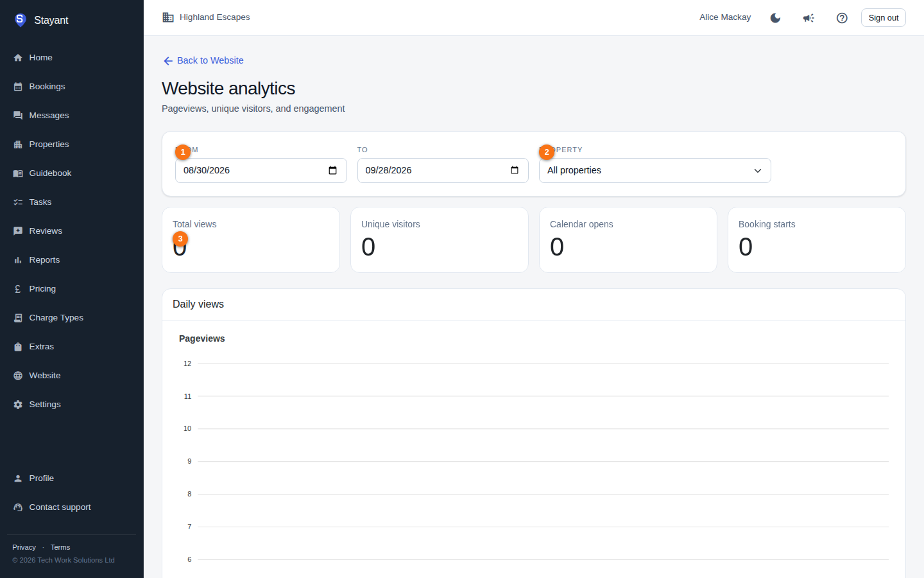
Task: Click the Highland Escapes organization name
Action: pyautogui.click(x=215, y=17)
